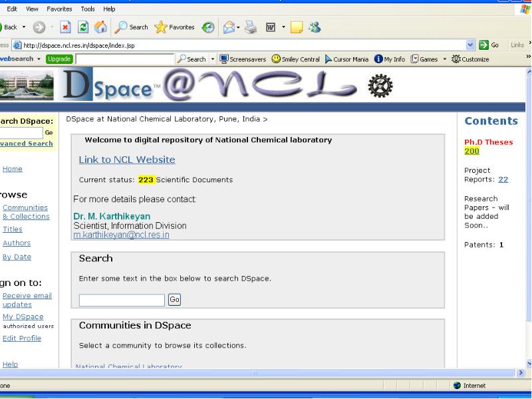Open the By Date browse link
The width and height of the screenshot is (532, 399).
click(x=17, y=257)
